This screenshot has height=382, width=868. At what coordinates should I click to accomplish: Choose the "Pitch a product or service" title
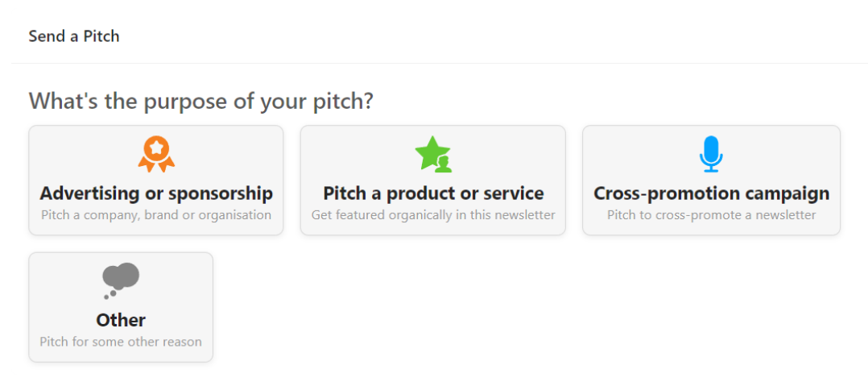tap(433, 193)
